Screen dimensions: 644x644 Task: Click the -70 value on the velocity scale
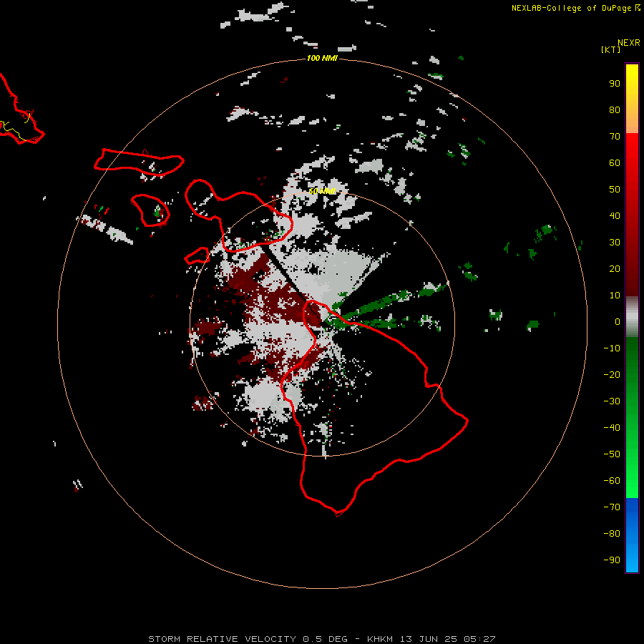pyautogui.click(x=612, y=507)
